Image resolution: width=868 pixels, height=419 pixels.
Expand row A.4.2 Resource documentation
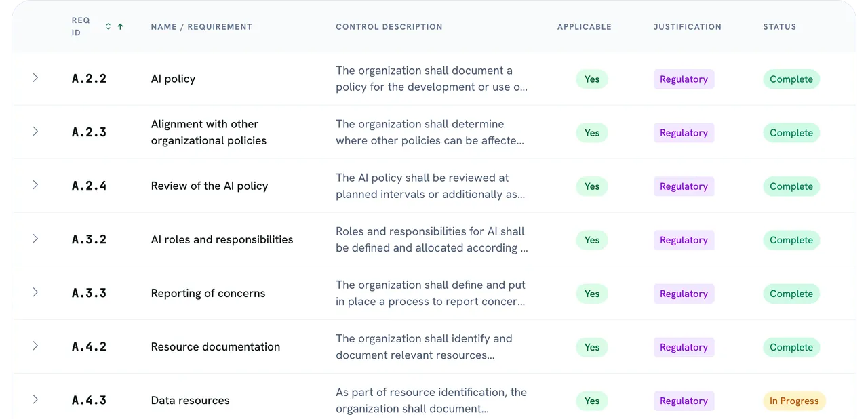(35, 346)
